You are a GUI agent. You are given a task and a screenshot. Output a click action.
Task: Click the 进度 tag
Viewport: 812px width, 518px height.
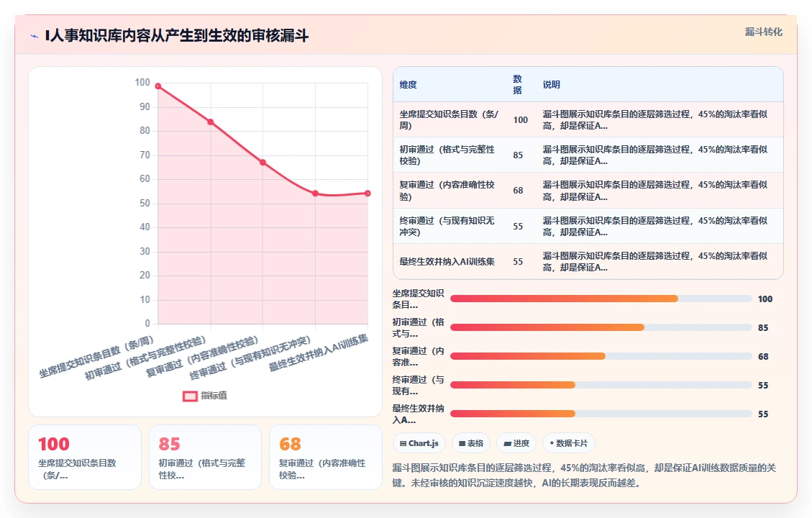click(516, 443)
